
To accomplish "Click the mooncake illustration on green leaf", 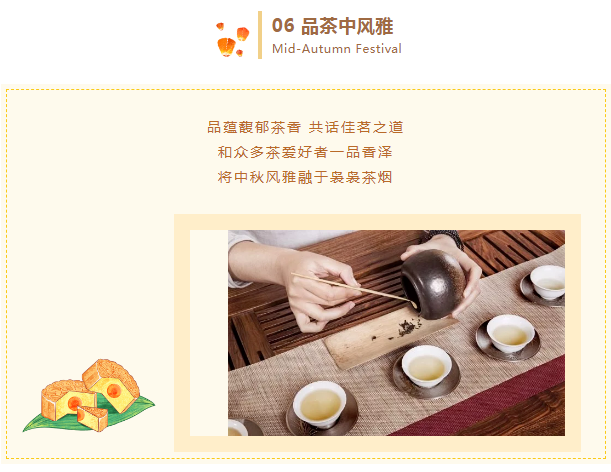I will [89, 396].
